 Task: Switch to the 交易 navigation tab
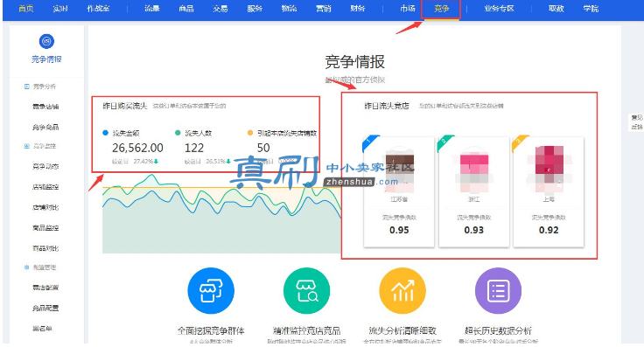(x=220, y=9)
